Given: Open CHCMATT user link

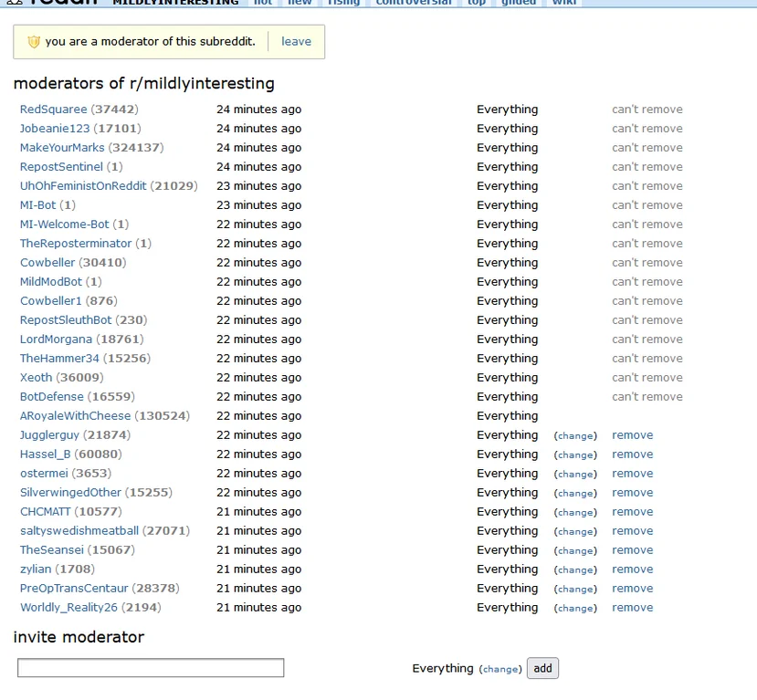Looking at the screenshot, I should [x=45, y=512].
